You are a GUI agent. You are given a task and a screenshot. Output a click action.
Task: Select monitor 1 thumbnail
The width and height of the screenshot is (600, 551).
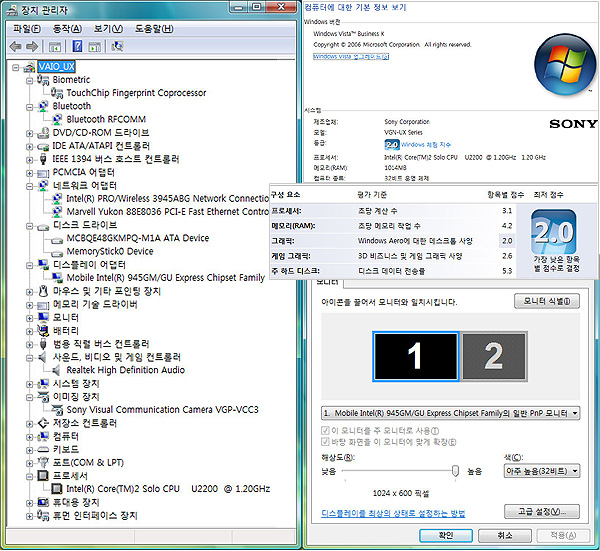point(416,356)
